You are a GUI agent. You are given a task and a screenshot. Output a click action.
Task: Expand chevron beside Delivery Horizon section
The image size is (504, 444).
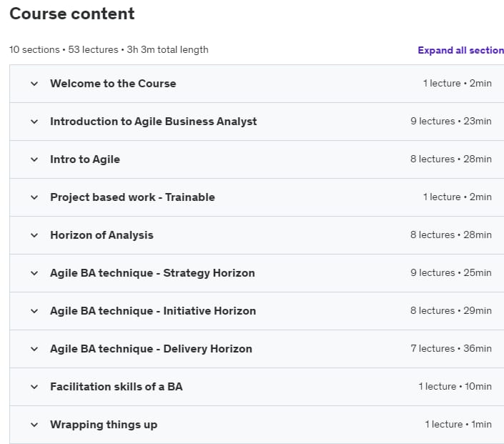pyautogui.click(x=34, y=349)
